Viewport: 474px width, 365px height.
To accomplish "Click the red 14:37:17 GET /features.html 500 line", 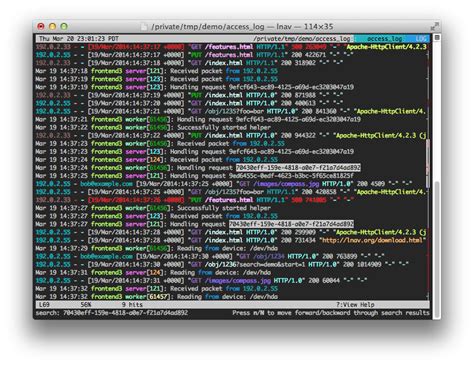I will point(231,47).
